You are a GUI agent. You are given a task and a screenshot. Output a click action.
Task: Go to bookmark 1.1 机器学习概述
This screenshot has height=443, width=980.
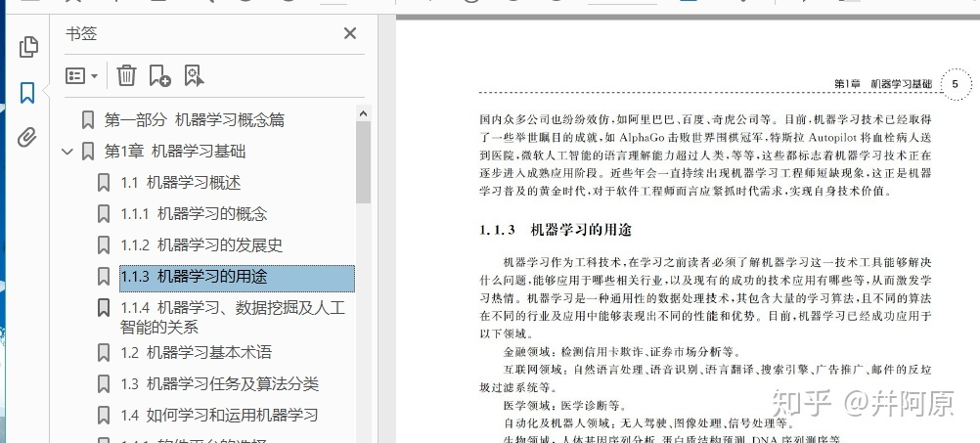pos(181,183)
